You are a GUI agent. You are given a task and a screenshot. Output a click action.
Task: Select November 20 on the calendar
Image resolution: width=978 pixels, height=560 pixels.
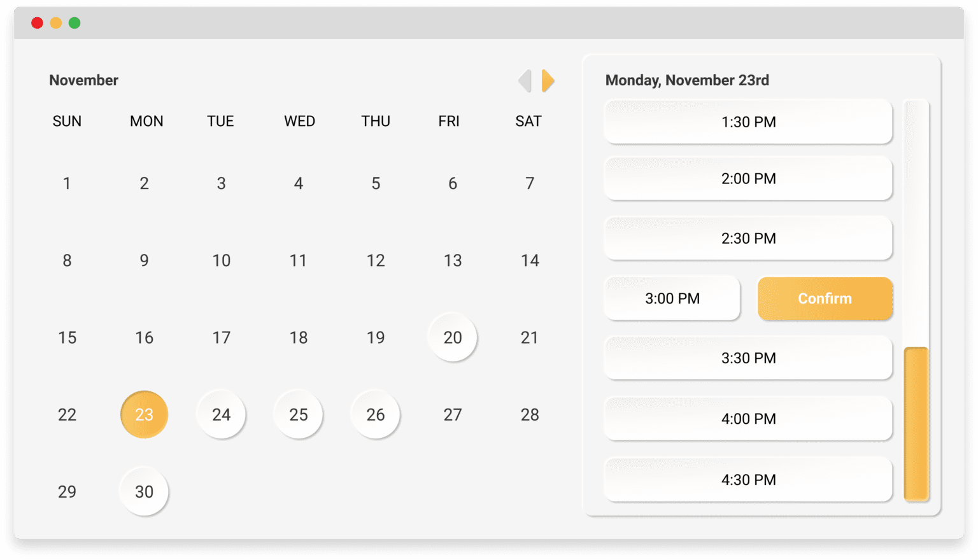click(453, 338)
